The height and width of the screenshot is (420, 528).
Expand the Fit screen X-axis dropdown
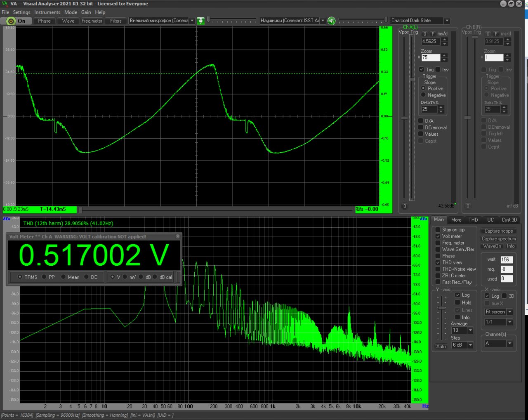[x=510, y=312]
